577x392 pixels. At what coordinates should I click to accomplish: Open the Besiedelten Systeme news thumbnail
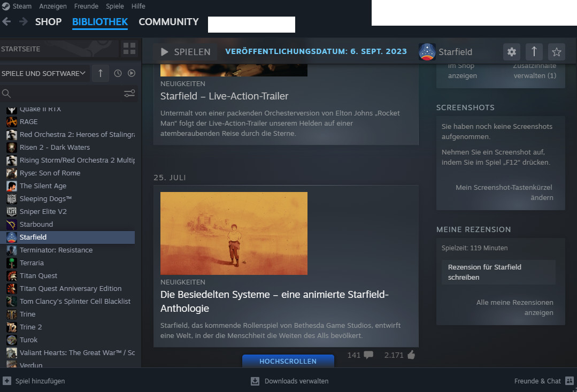pos(234,233)
